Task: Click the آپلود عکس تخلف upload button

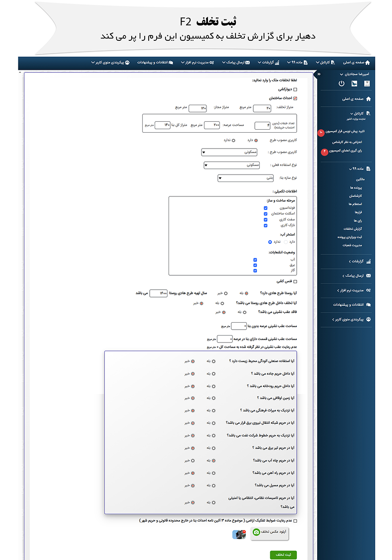Action: pos(270,533)
